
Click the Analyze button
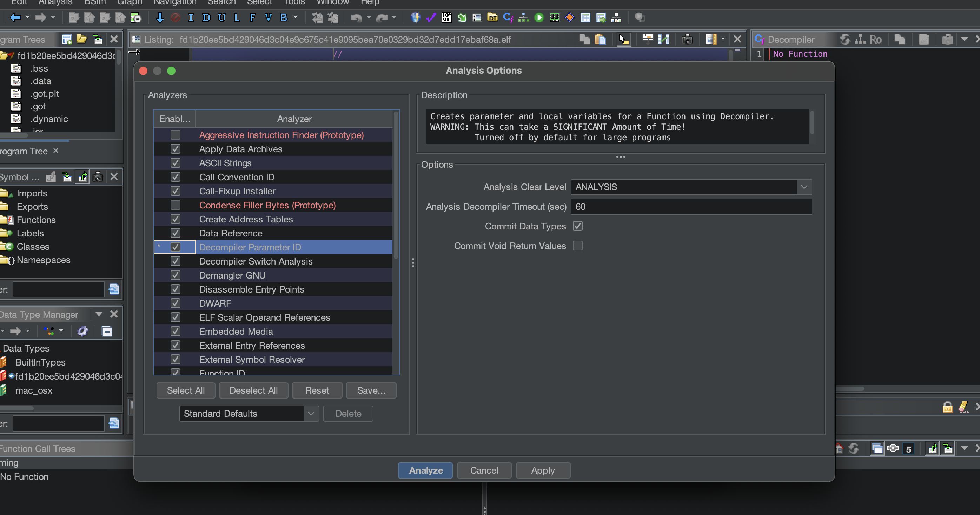(425, 470)
